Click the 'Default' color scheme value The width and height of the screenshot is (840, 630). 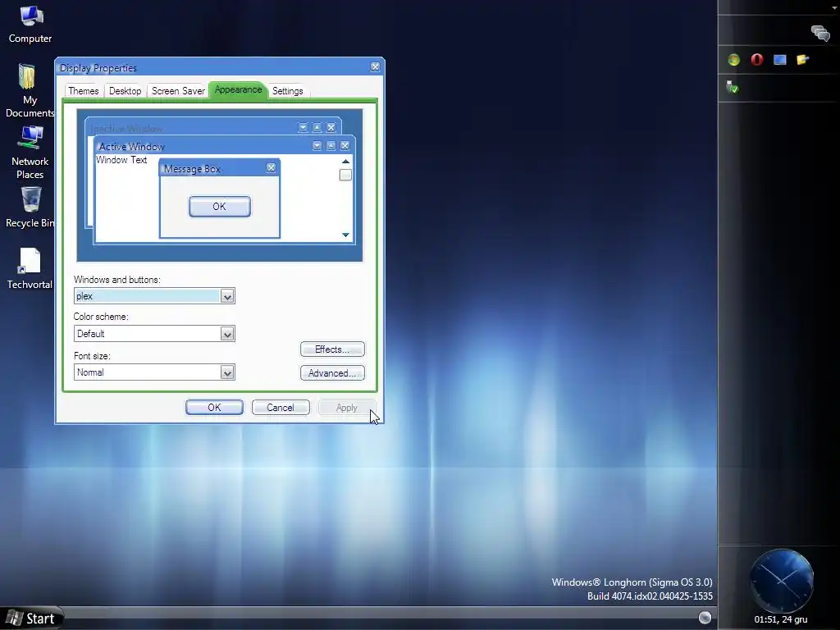click(x=90, y=334)
